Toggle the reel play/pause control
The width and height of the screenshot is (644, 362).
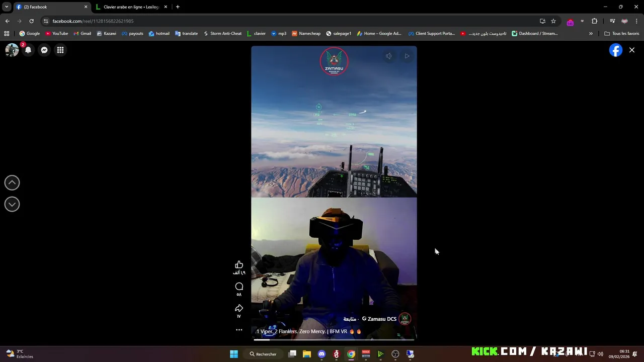pyautogui.click(x=407, y=56)
